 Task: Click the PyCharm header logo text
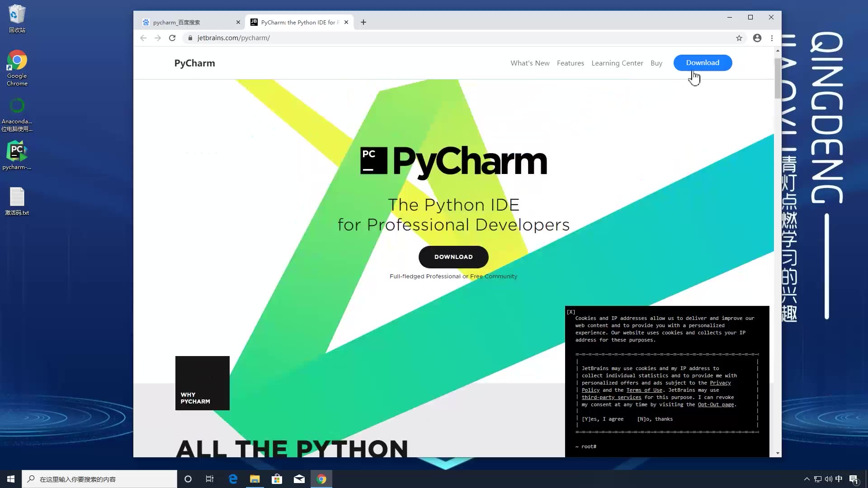click(194, 63)
